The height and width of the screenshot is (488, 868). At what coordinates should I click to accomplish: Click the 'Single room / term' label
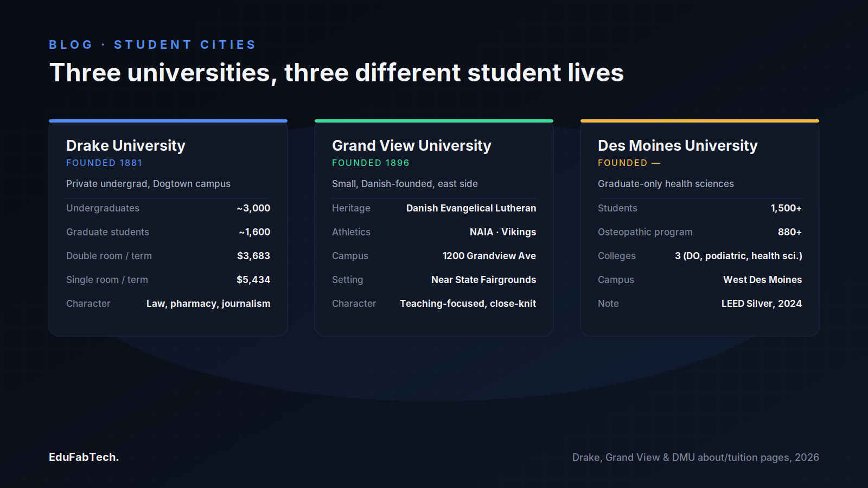107,280
